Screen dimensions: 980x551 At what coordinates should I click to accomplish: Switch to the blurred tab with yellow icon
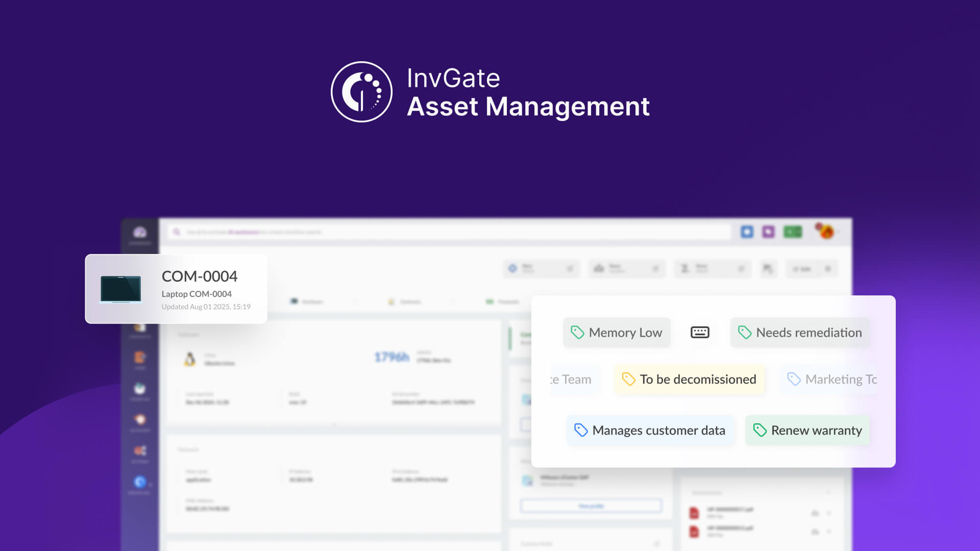coord(404,302)
